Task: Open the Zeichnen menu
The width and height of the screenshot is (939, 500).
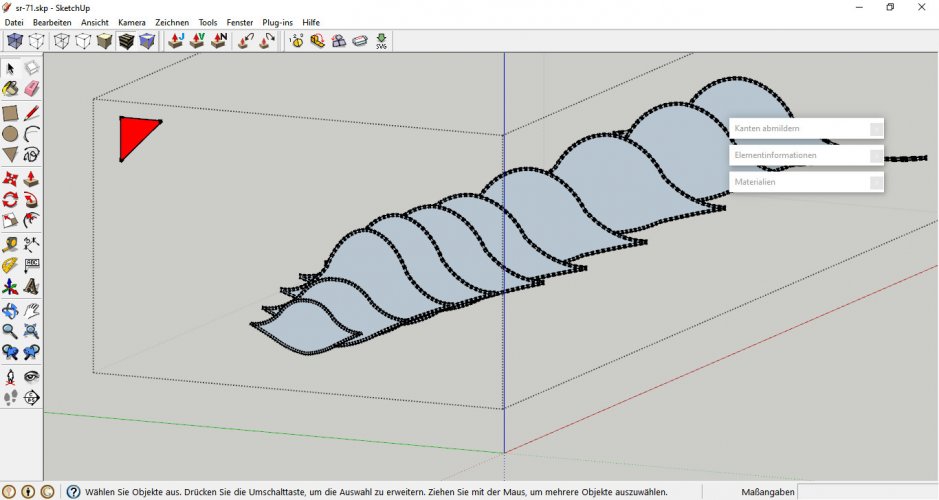Action: click(172, 22)
